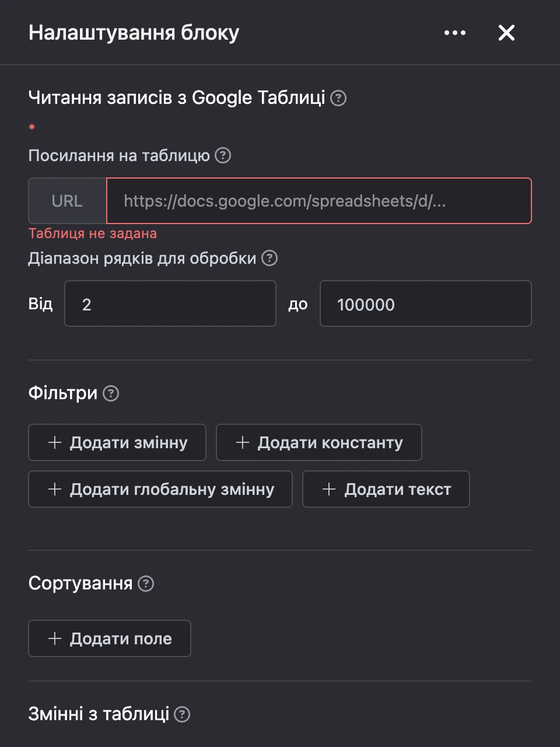Show help for Діапазон рядків для обробки
Image resolution: width=560 pixels, height=747 pixels.
tap(269, 258)
